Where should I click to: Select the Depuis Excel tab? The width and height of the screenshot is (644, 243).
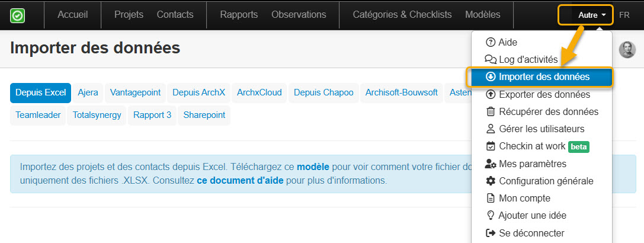tap(41, 93)
